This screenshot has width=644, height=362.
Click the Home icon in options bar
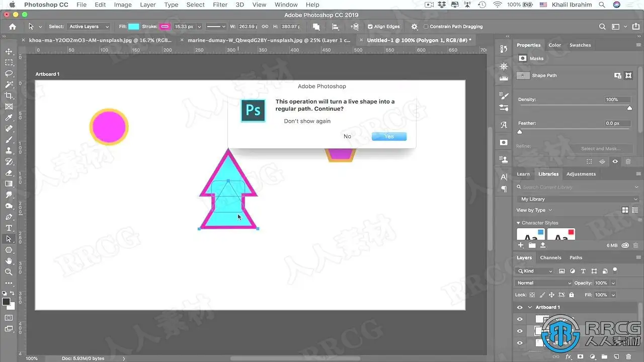[x=13, y=27]
